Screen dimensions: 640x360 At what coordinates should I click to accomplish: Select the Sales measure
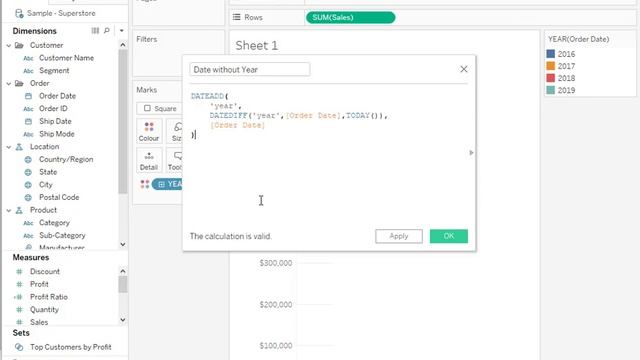point(39,322)
